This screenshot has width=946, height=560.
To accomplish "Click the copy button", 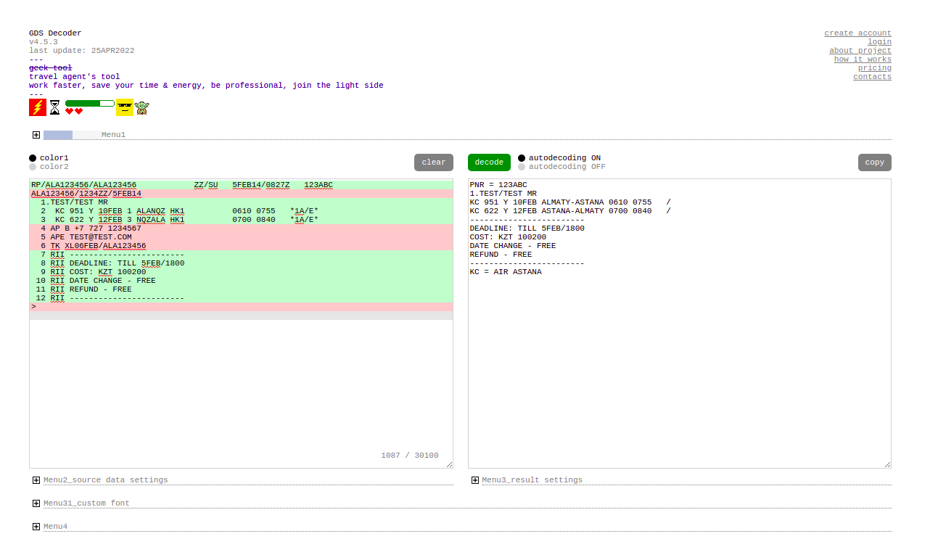I will click(x=874, y=162).
